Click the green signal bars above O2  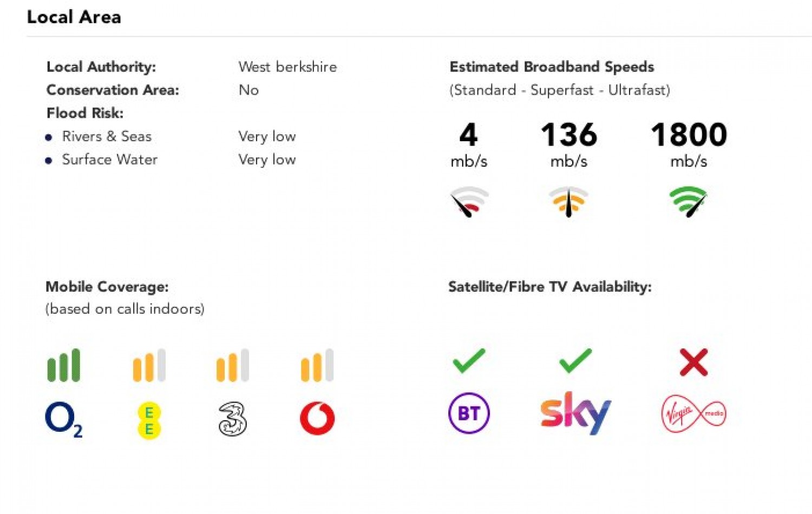64,365
